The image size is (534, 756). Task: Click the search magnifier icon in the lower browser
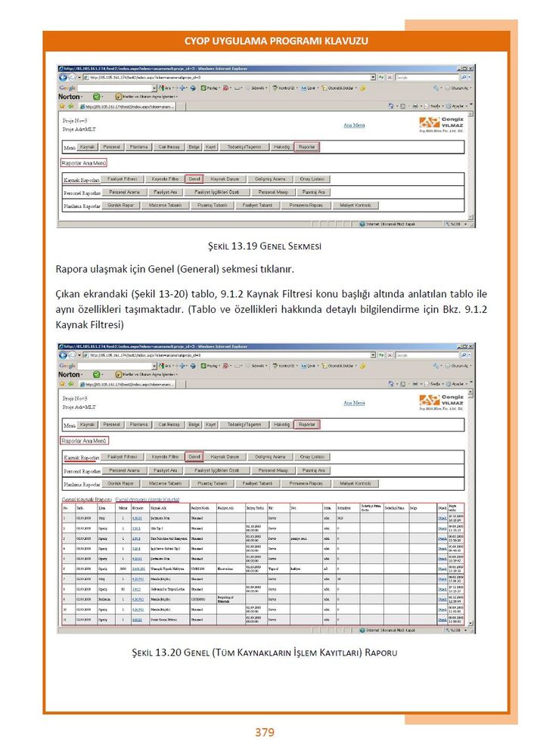tap(464, 355)
